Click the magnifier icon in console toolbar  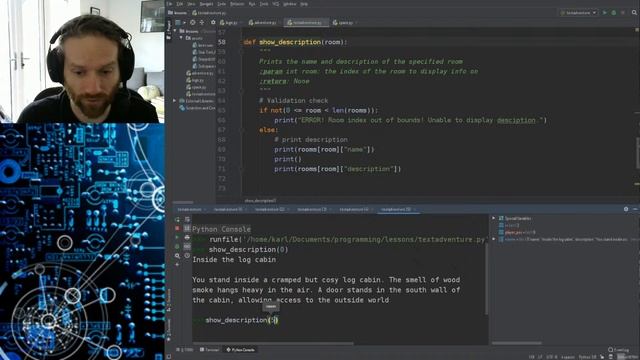coord(177,256)
